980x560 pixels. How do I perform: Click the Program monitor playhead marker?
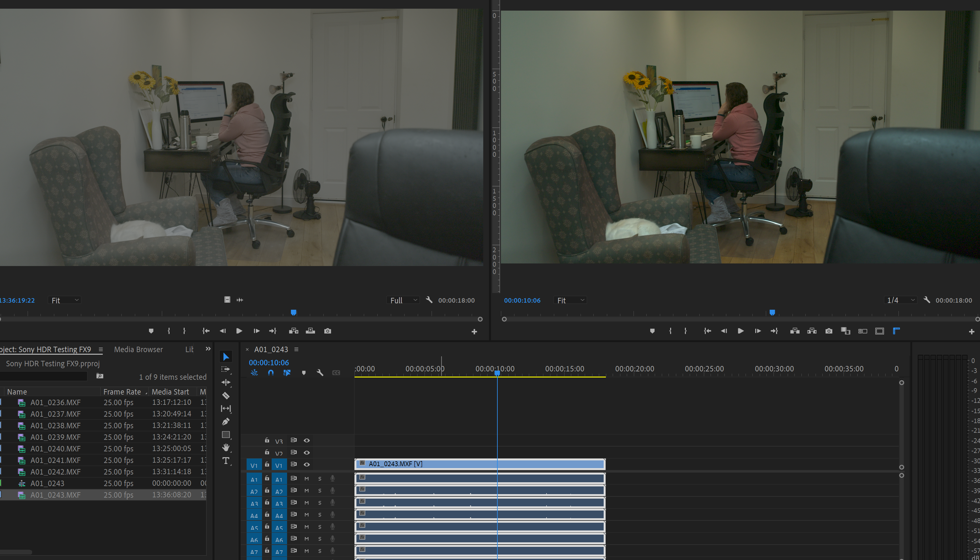coord(772,312)
